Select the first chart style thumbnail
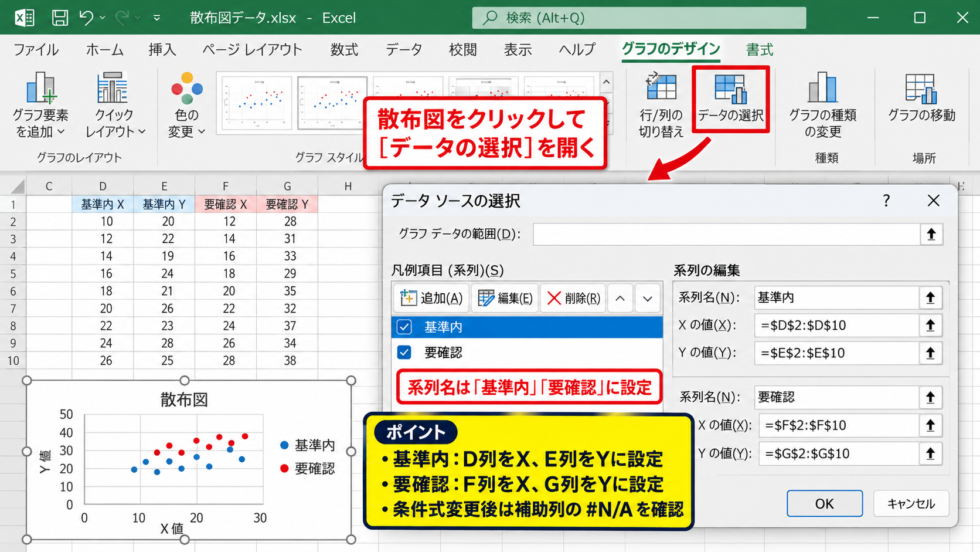This screenshot has width=980, height=552. [257, 103]
